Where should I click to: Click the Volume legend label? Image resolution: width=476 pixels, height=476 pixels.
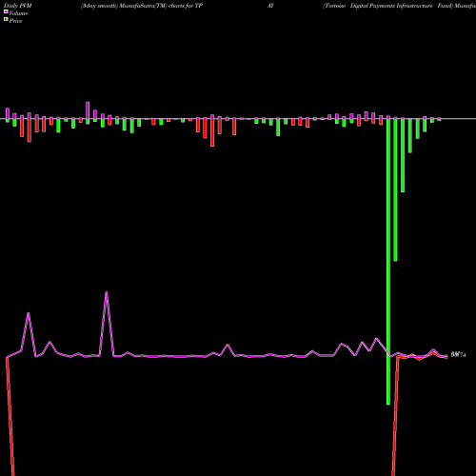coord(18,13)
